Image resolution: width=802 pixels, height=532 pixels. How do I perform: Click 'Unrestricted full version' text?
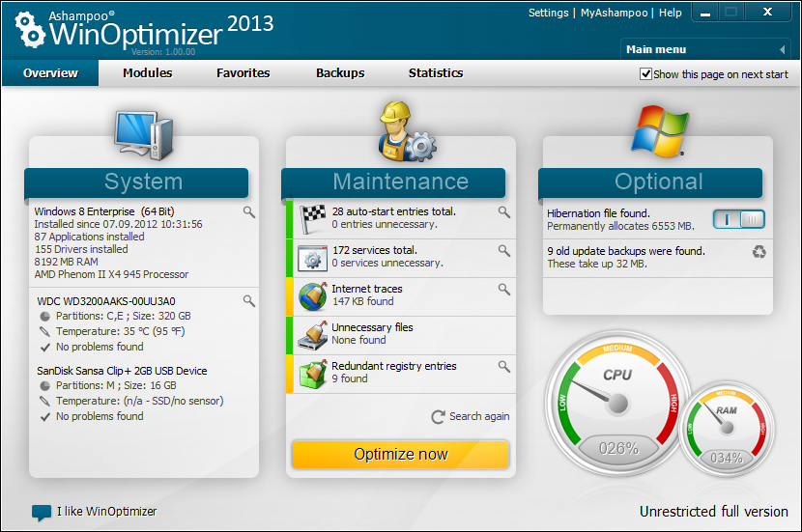pyautogui.click(x=713, y=512)
